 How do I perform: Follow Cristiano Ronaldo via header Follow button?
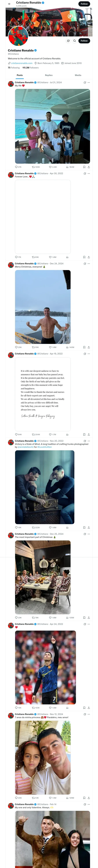tap(84, 4)
